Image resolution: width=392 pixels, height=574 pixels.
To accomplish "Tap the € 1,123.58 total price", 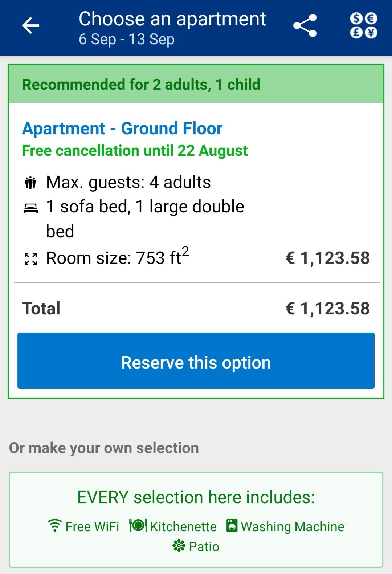I will coord(327,308).
